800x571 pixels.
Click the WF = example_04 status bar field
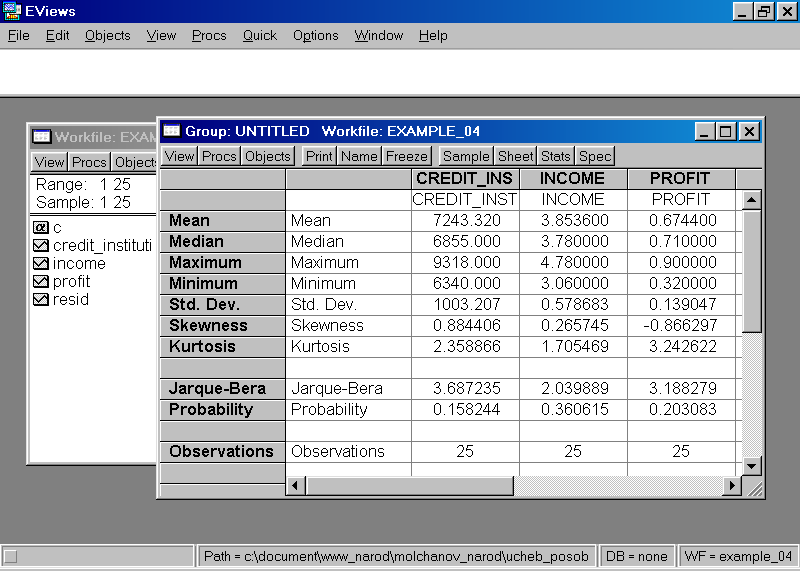[x=738, y=556]
